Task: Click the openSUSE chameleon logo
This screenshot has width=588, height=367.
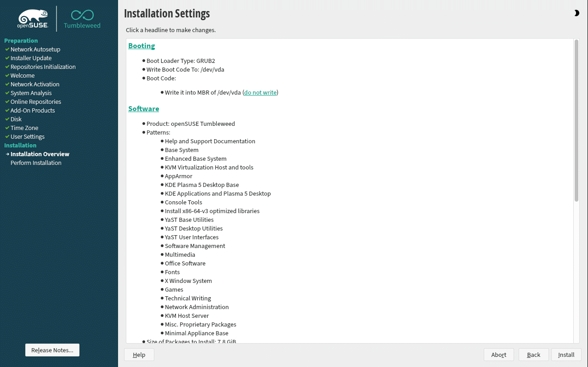Action: tap(33, 19)
